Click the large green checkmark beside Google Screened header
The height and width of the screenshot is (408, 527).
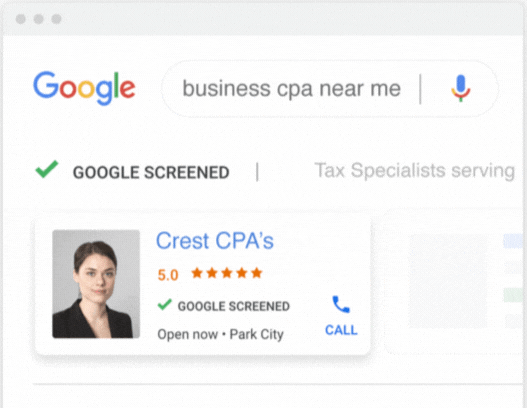coord(47,169)
